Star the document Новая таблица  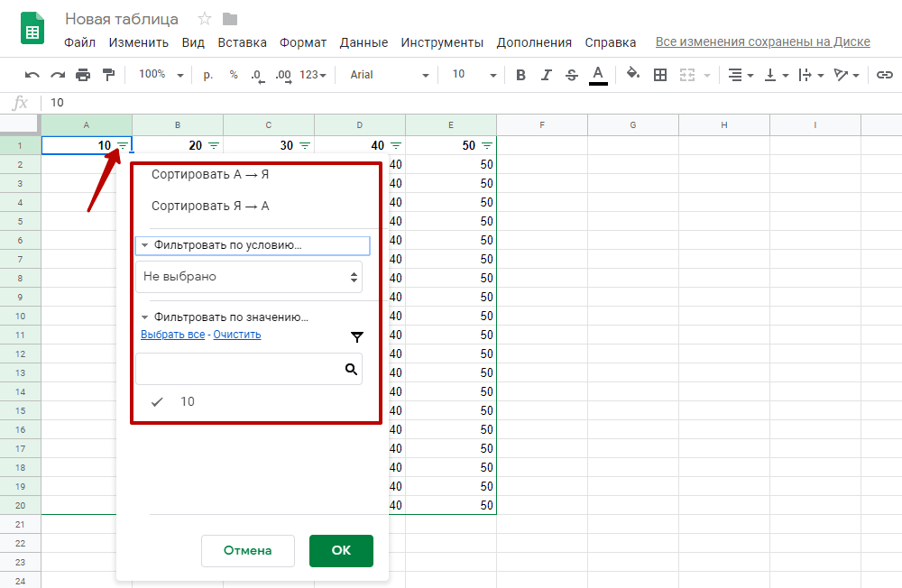coord(205,19)
